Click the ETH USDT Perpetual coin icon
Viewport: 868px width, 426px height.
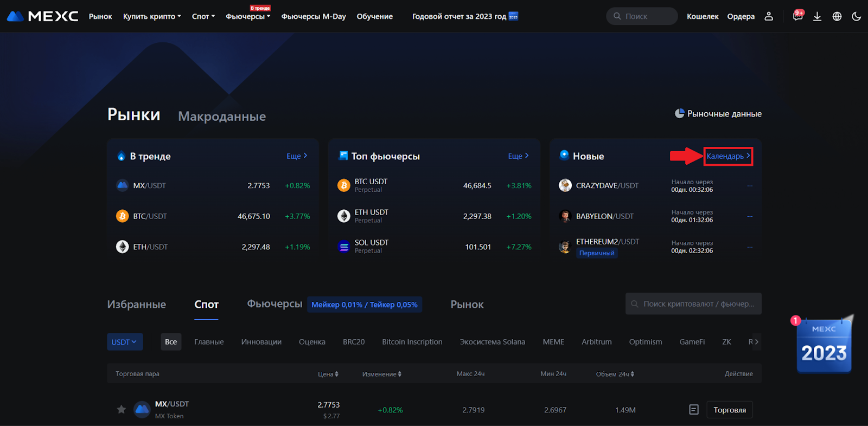point(344,216)
